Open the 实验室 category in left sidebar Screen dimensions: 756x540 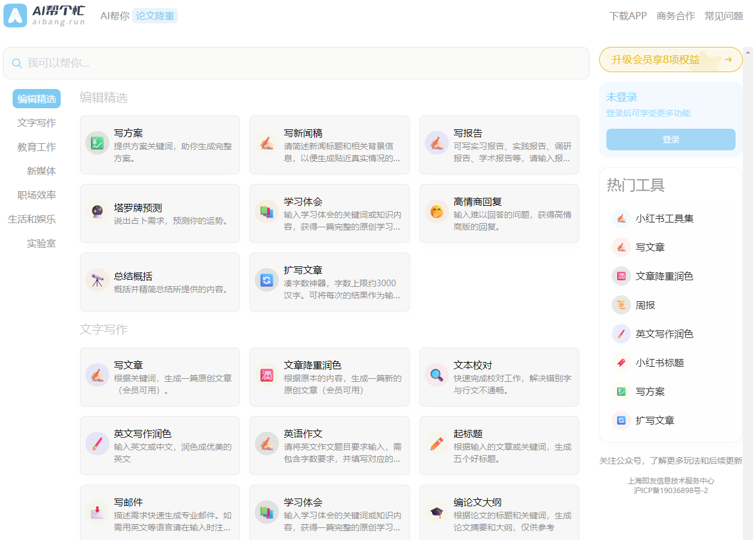click(x=41, y=243)
